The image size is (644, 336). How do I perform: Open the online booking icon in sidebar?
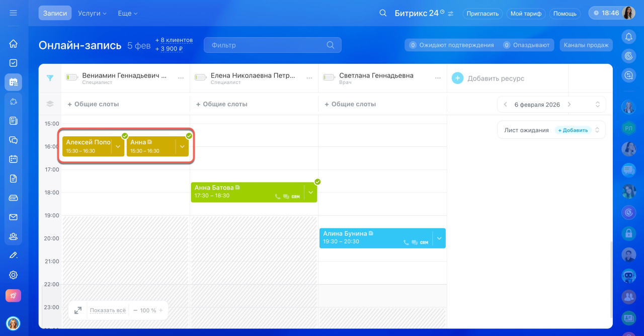pos(14,82)
